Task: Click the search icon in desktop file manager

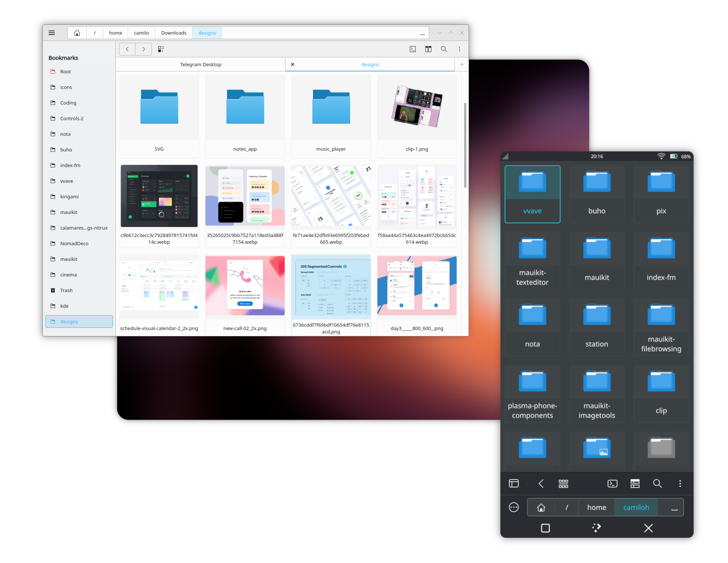Action: [x=444, y=49]
